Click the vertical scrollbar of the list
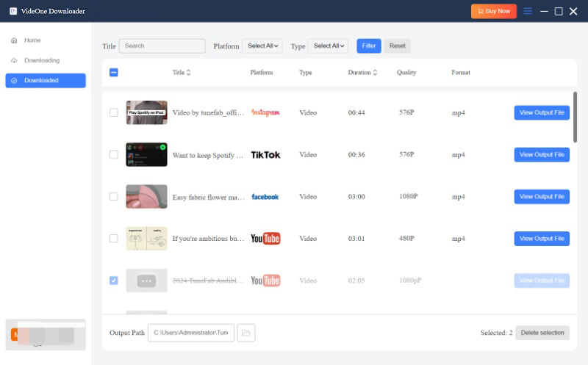 point(575,118)
